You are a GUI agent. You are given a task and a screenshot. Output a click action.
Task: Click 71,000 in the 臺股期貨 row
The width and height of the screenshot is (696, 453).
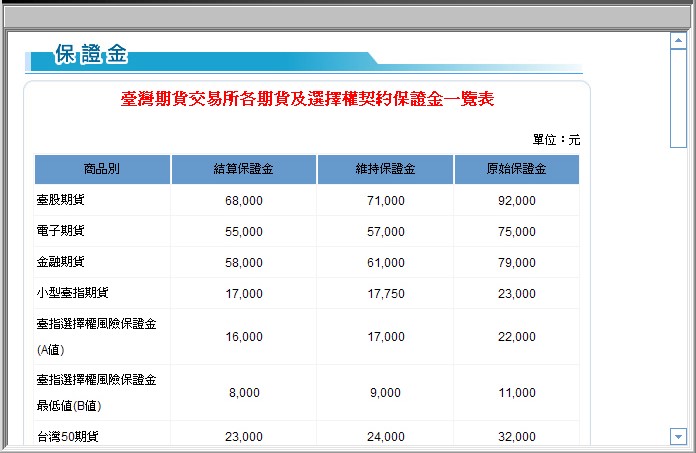(x=386, y=201)
